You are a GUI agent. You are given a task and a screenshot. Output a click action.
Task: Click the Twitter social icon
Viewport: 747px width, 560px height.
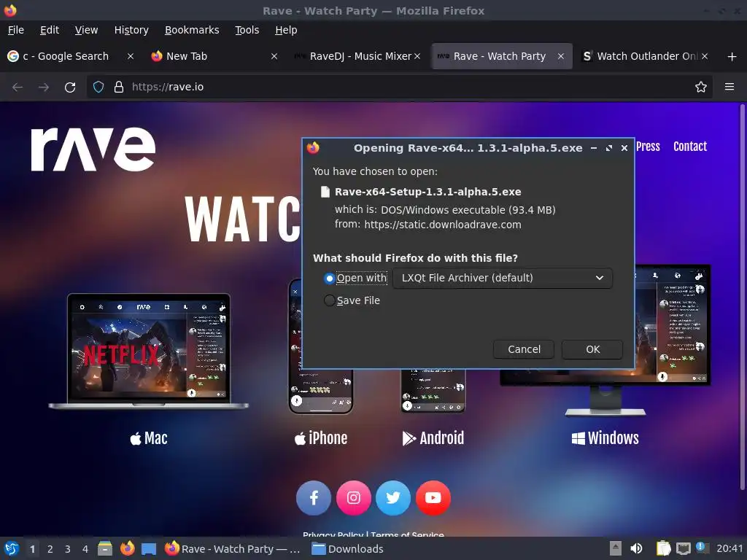coord(393,498)
